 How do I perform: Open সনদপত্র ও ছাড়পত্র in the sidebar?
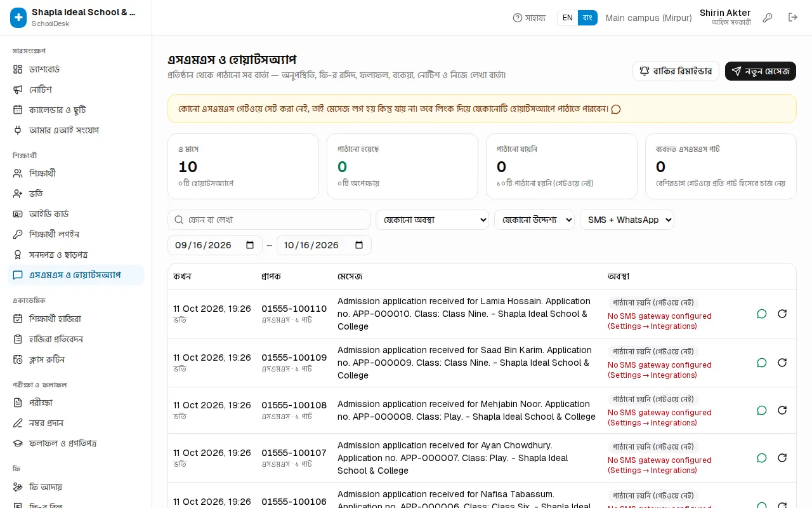coord(76,255)
